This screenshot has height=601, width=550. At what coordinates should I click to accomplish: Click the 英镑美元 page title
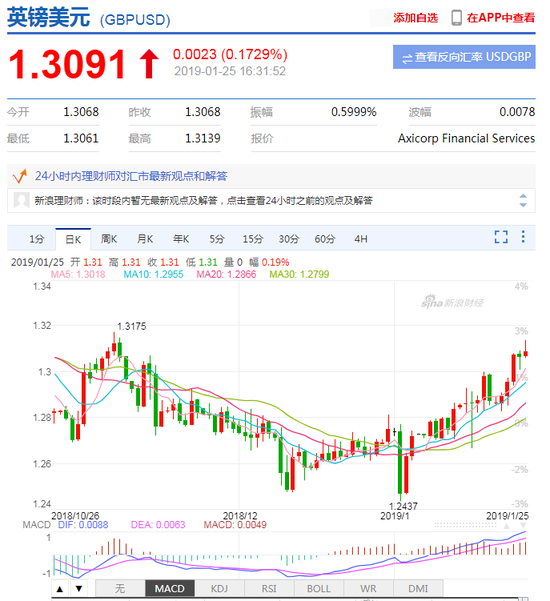click(x=49, y=18)
